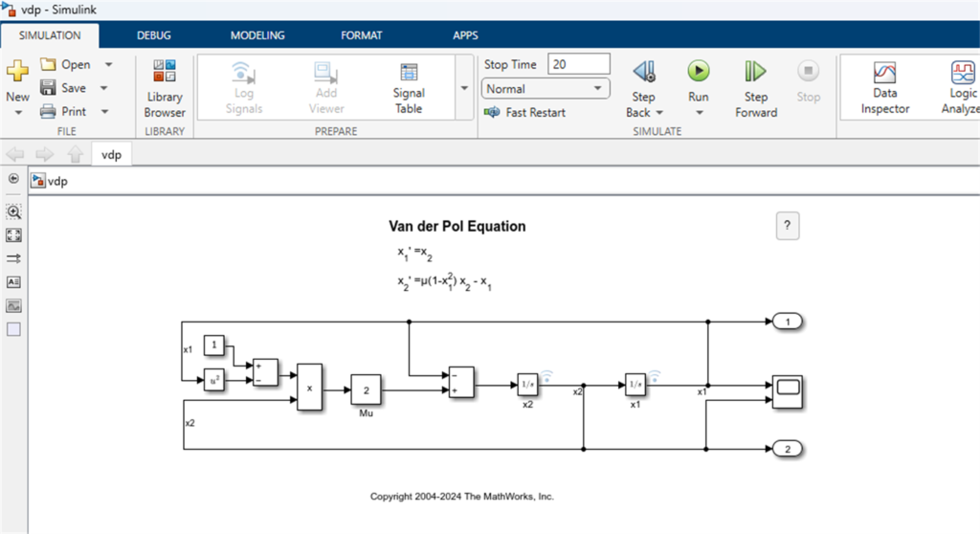The width and height of the screenshot is (980, 534).
Task: Click the logging badge on x1 signal
Action: [x=655, y=376]
